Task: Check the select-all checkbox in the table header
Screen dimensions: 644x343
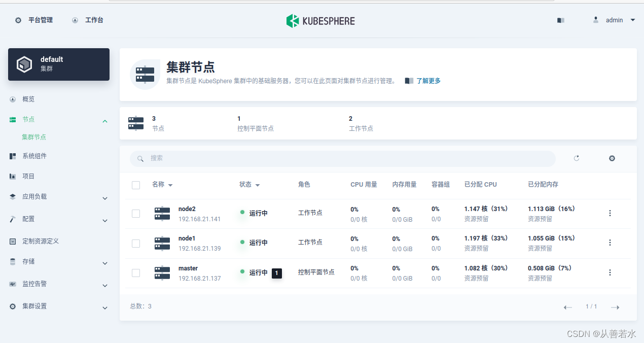Action: [x=136, y=185]
